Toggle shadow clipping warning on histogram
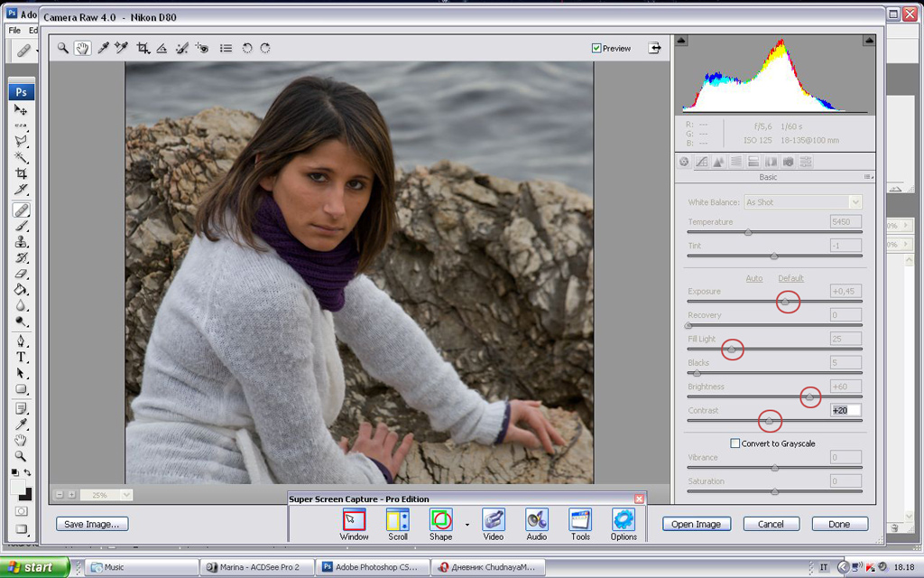Image resolution: width=924 pixels, height=578 pixels. [681, 40]
